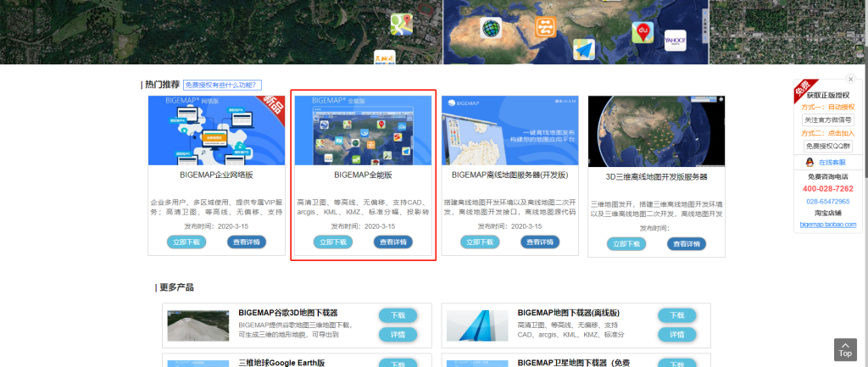Download BIGEMAP离线地图服务器(开发版)
Image resolution: width=868 pixels, height=367 pixels.
(480, 242)
